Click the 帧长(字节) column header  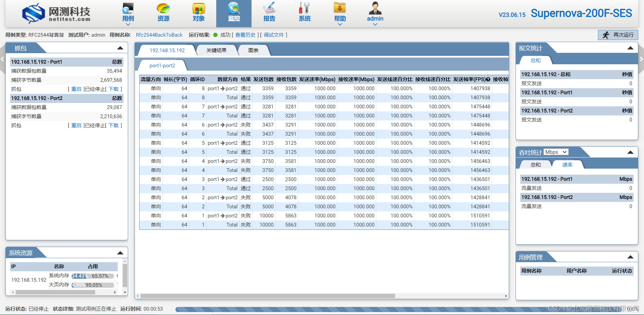(x=175, y=79)
